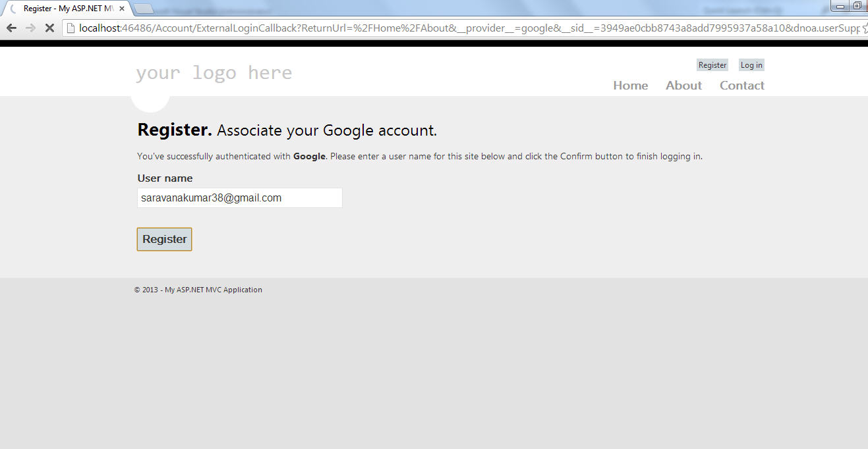This screenshot has height=449, width=868.
Task: Close the Register - My ASP.NET tab
Action: coord(122,9)
